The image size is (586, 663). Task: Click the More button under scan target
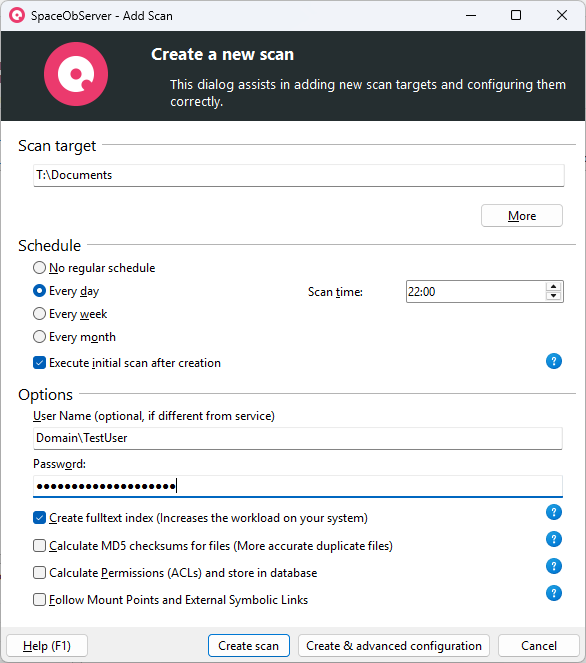click(522, 216)
